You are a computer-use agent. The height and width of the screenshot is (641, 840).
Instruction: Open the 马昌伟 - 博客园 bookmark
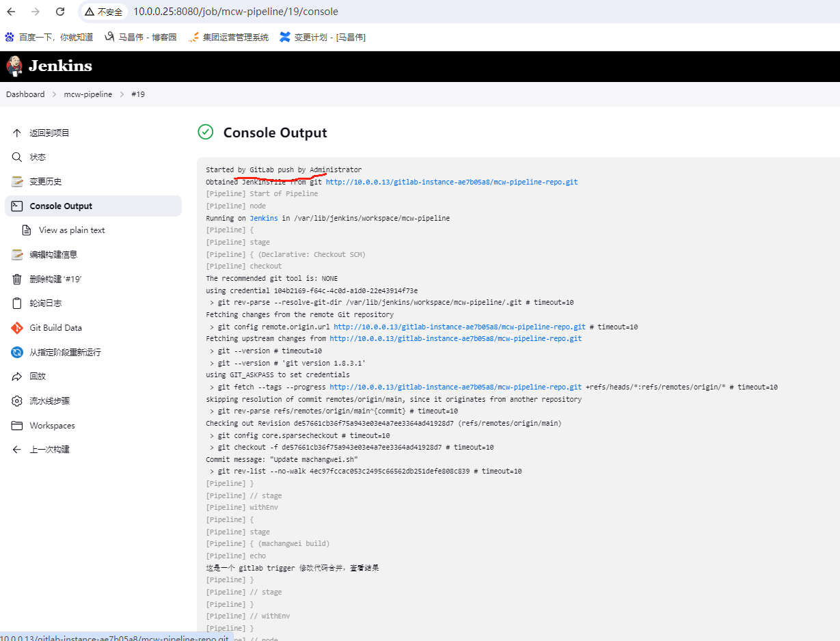point(140,37)
